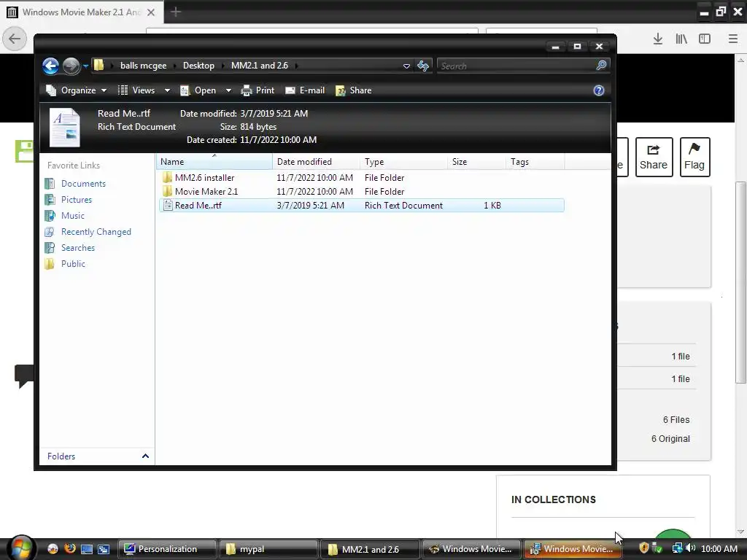747x560 pixels.
Task: Toggle the browser sidebar icon
Action: pyautogui.click(x=705, y=39)
